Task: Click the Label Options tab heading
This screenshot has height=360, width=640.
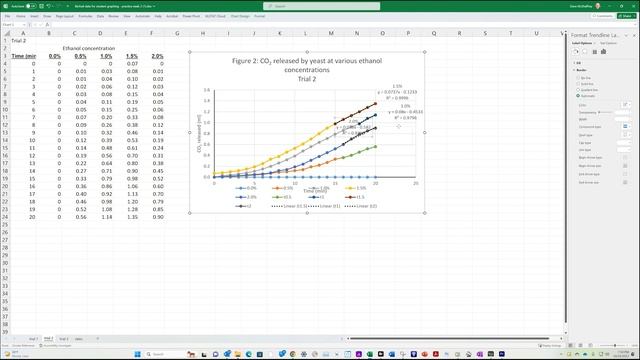Action: [582, 43]
